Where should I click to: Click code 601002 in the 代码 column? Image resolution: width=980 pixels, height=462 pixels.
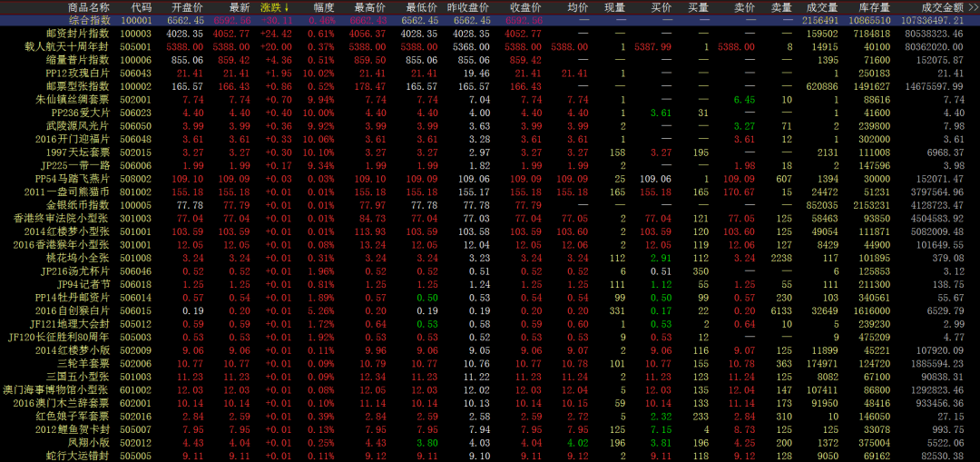tap(135, 389)
